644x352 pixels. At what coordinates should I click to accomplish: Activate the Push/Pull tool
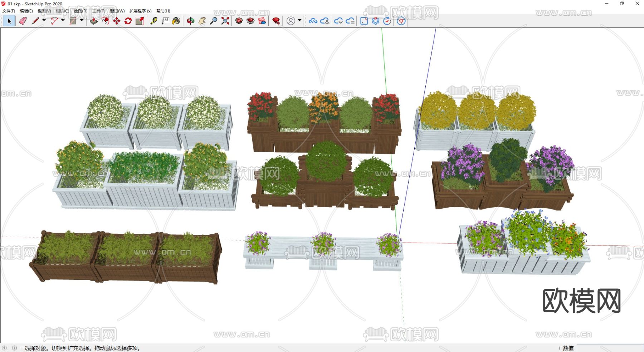pyautogui.click(x=94, y=21)
